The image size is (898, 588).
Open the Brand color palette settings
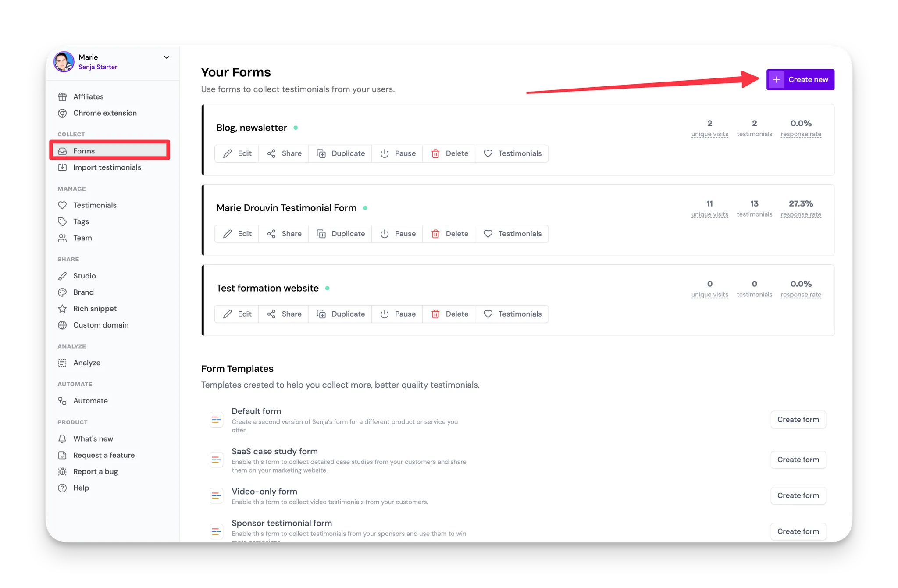coord(83,292)
